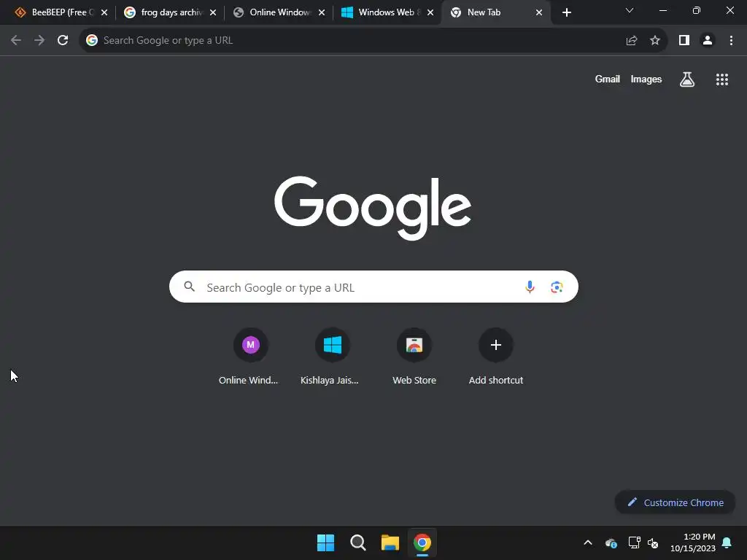Launch File Explorer from the taskbar

[x=390, y=542]
